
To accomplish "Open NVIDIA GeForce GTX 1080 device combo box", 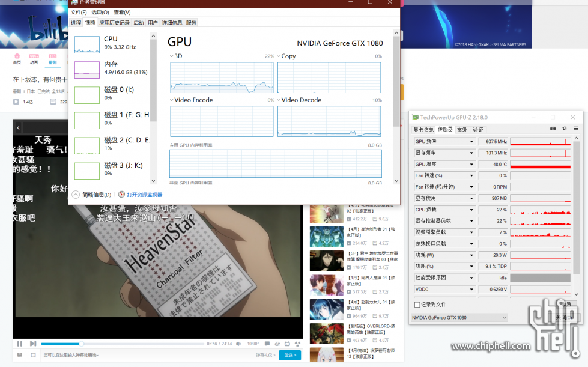I will coord(459,318).
